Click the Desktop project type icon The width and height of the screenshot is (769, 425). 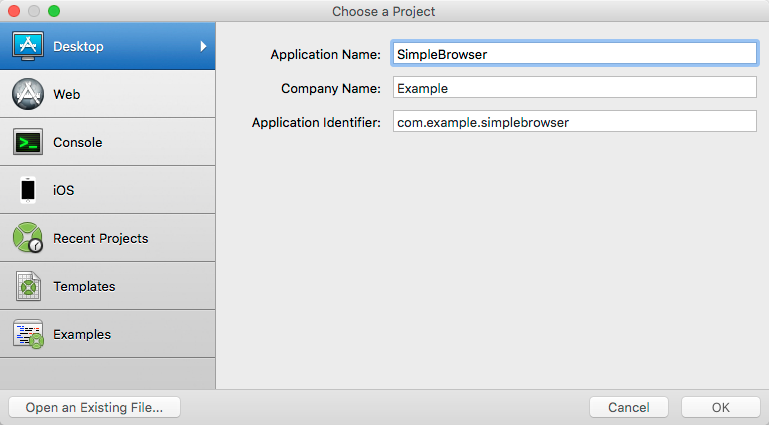point(28,46)
